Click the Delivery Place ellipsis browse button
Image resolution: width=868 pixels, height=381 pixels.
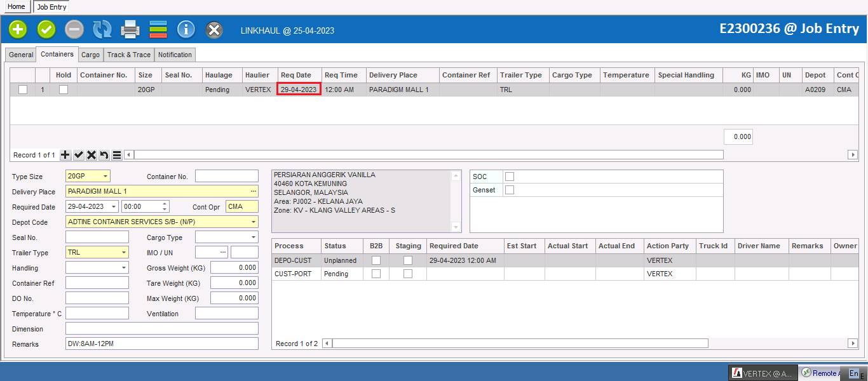(254, 192)
